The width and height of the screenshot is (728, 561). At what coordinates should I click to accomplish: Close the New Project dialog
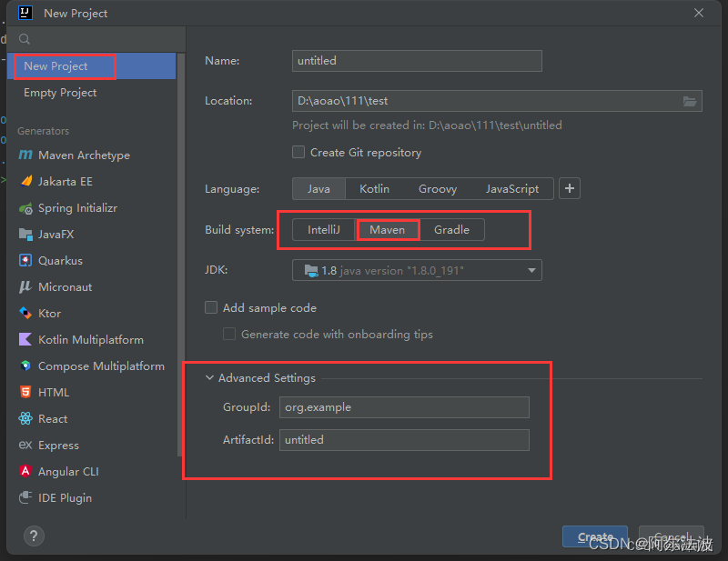point(699,13)
